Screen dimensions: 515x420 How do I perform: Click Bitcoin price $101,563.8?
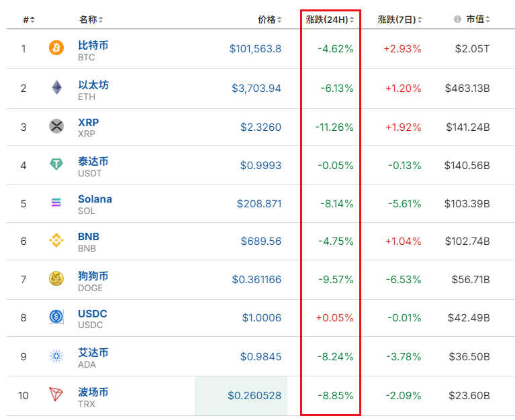[255, 49]
